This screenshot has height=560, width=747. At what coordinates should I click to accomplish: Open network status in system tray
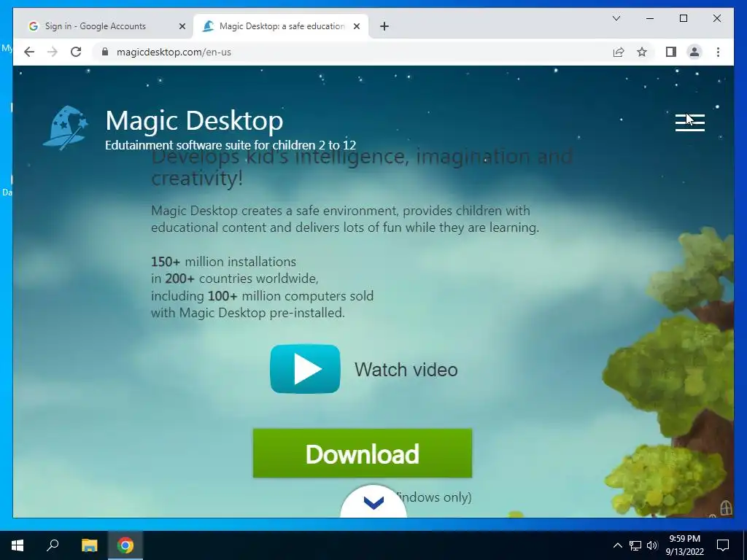[x=635, y=545]
